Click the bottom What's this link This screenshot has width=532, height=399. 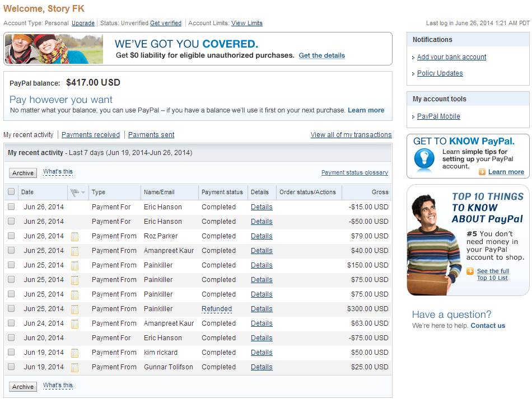[58, 386]
